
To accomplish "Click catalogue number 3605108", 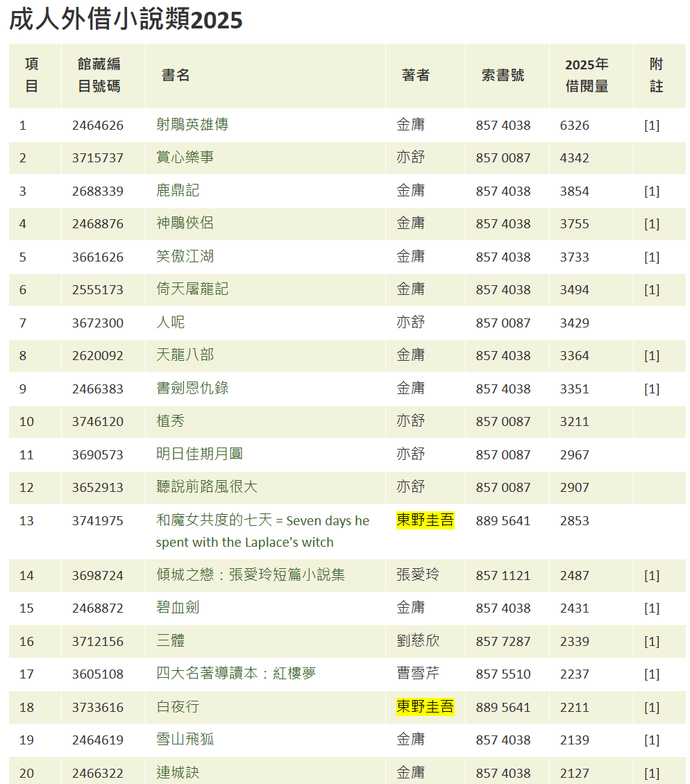I will (98, 674).
